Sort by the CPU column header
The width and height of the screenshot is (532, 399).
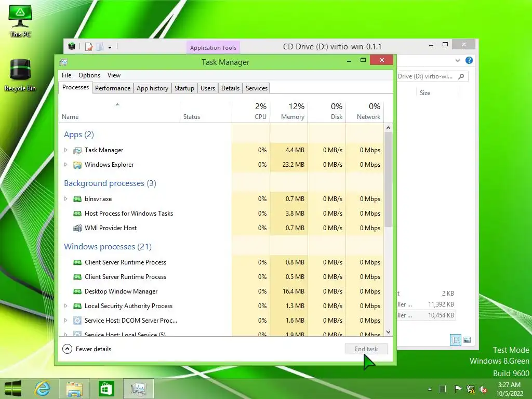pos(251,112)
